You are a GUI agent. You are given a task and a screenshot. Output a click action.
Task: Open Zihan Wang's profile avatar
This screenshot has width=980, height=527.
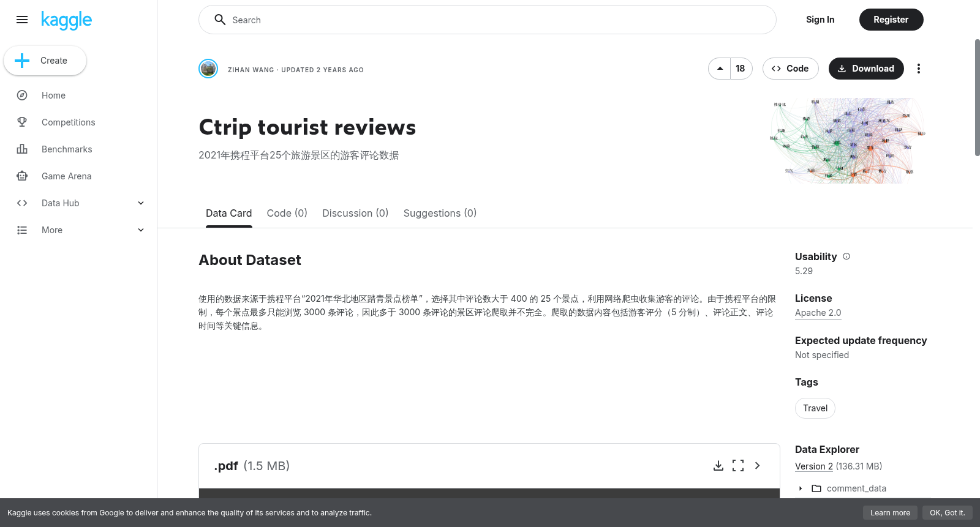208,69
